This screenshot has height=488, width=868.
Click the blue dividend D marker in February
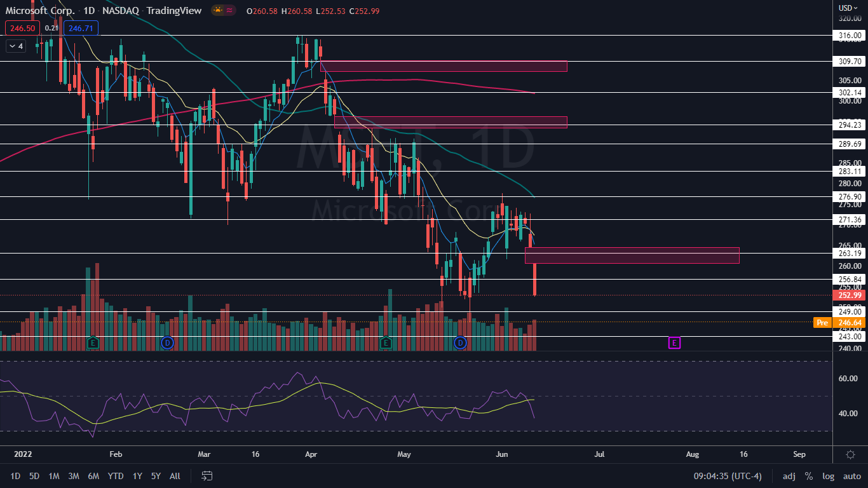coord(167,342)
